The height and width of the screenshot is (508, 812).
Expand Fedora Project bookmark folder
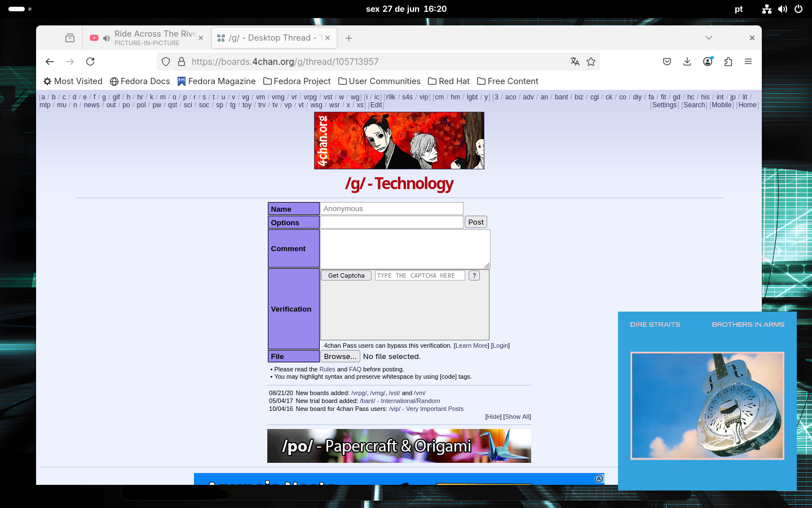pos(297,81)
